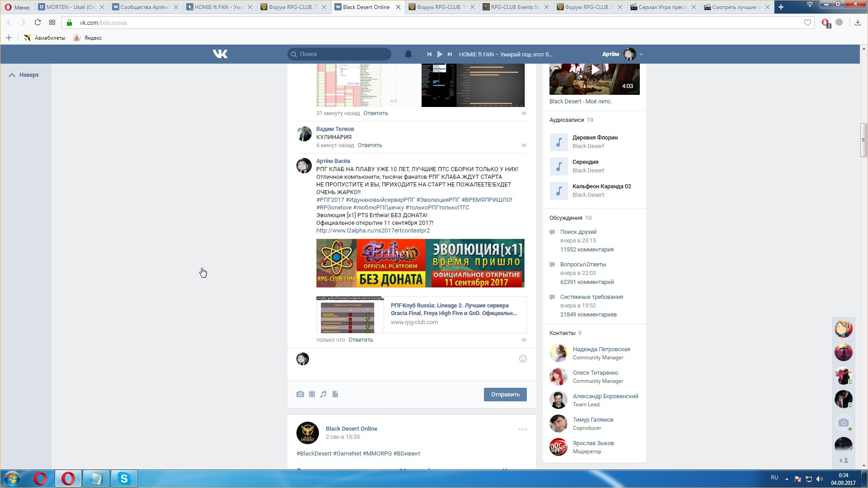Open post options three-dot menu
868x488 pixels.
(x=523, y=429)
